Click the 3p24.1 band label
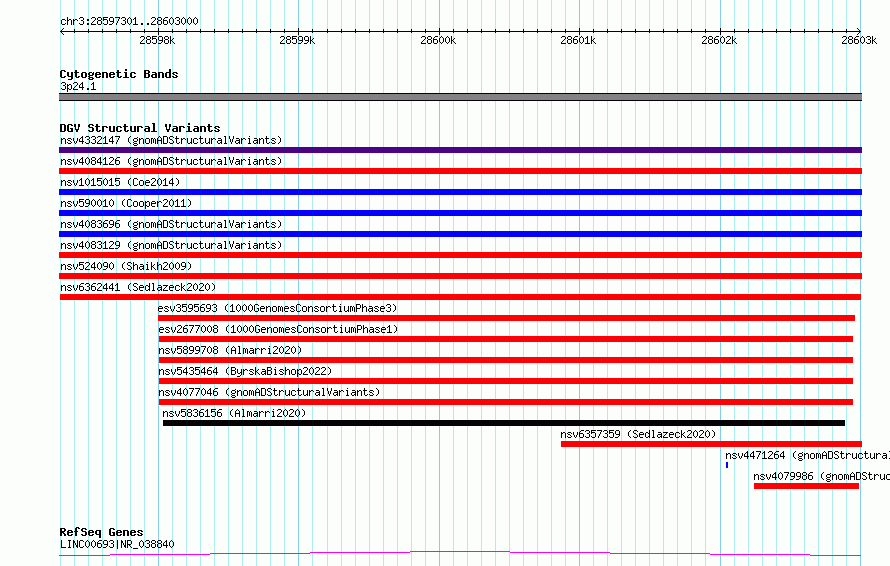The image size is (890, 566). [x=78, y=86]
